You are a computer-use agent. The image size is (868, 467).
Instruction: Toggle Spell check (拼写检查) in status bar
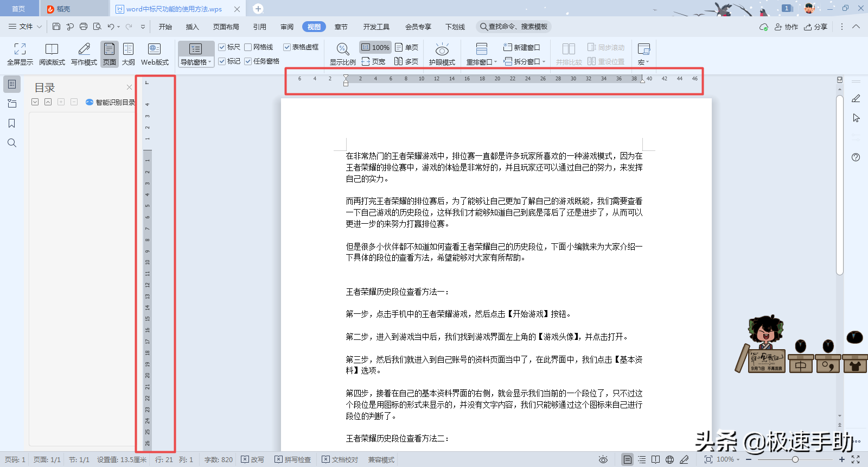click(292, 459)
